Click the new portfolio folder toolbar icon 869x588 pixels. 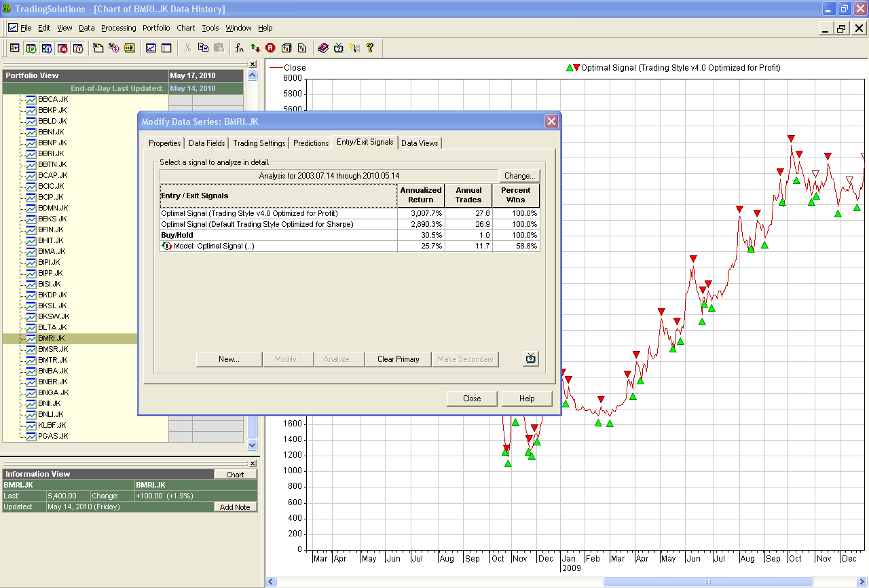[x=98, y=48]
